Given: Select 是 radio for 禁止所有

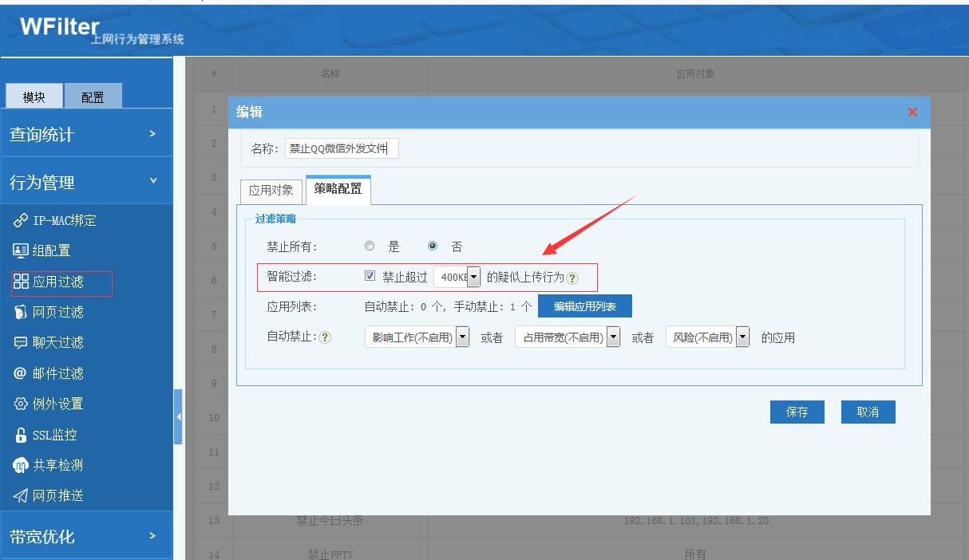Looking at the screenshot, I should pyautogui.click(x=370, y=246).
